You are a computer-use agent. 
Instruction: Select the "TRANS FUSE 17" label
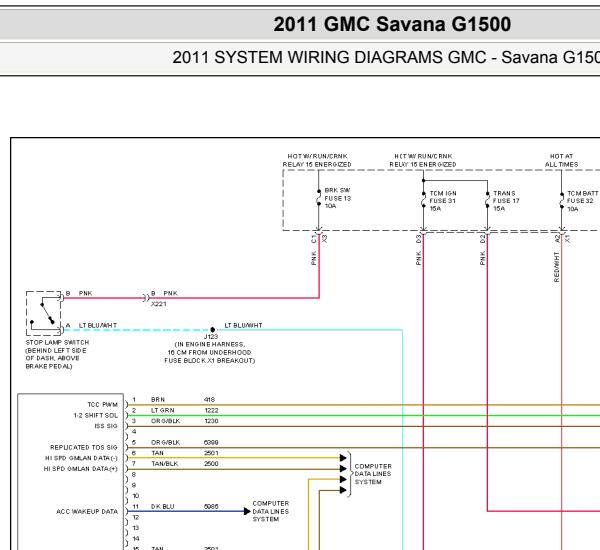pyautogui.click(x=506, y=197)
